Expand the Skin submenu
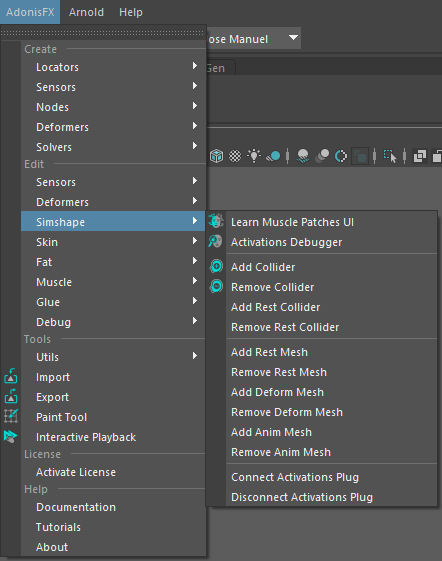 click(113, 242)
